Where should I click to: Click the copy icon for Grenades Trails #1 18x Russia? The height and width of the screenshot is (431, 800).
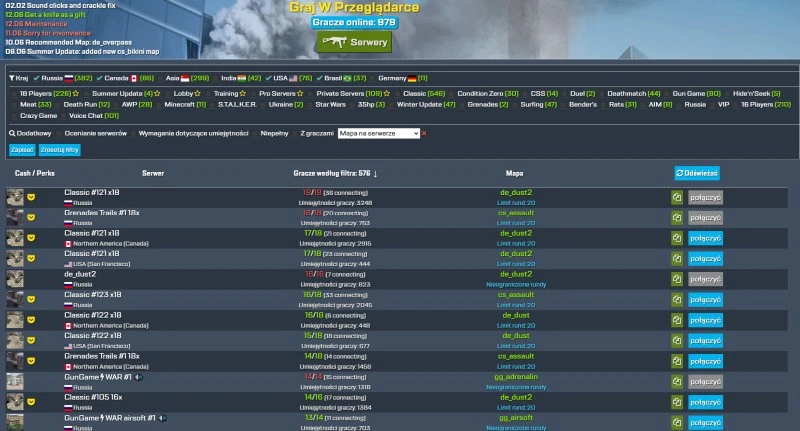click(x=677, y=218)
